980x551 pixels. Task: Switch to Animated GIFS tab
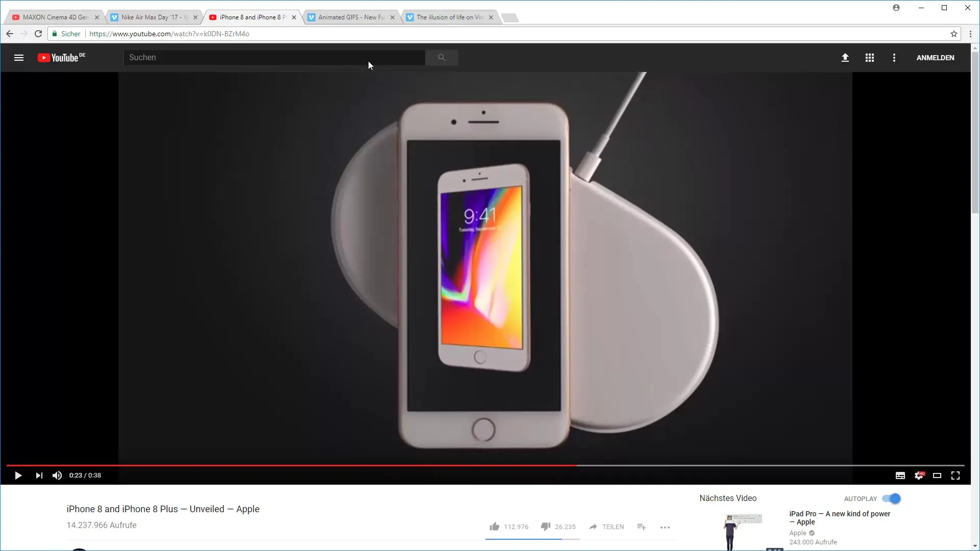coord(351,17)
